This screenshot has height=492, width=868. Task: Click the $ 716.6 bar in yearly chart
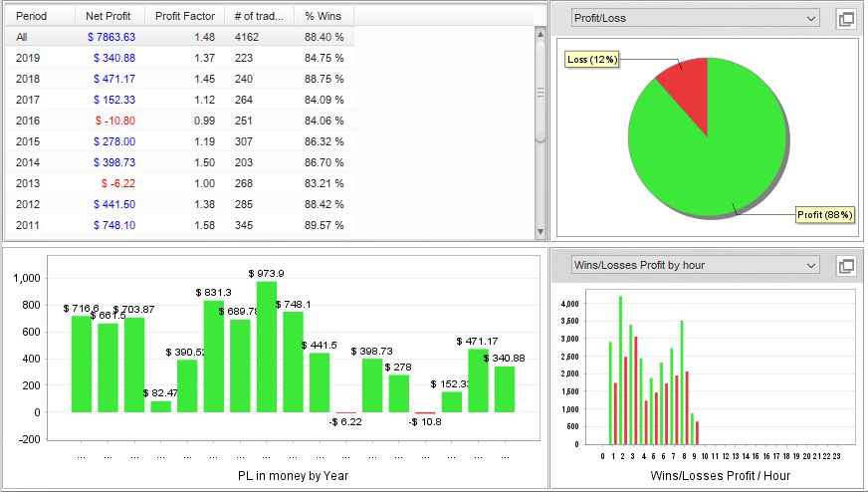click(82, 364)
